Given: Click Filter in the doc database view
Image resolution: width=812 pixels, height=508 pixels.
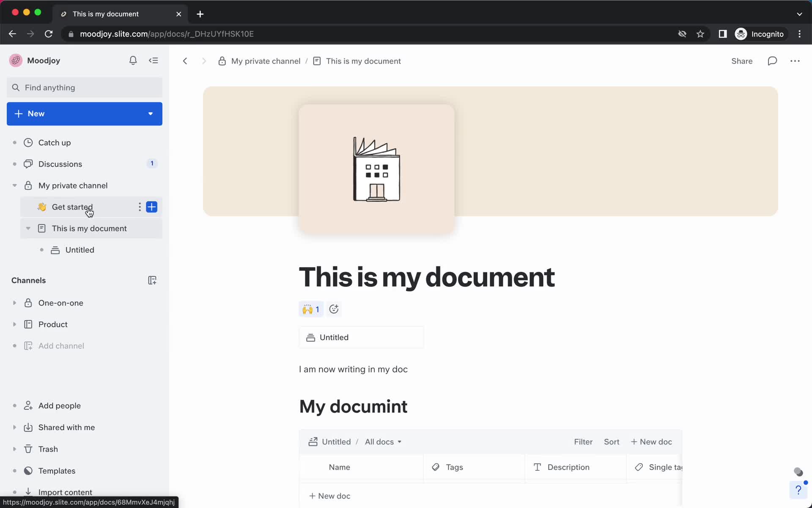Looking at the screenshot, I should 584,441.
